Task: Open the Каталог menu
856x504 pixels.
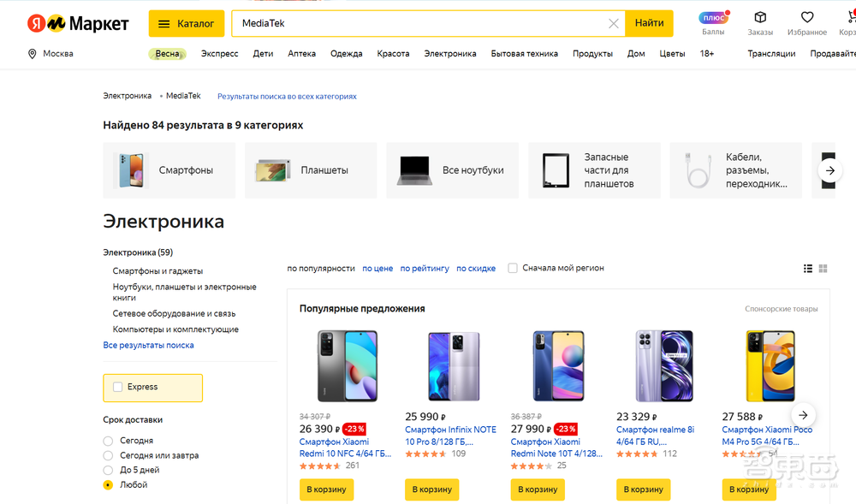Action: tap(187, 23)
